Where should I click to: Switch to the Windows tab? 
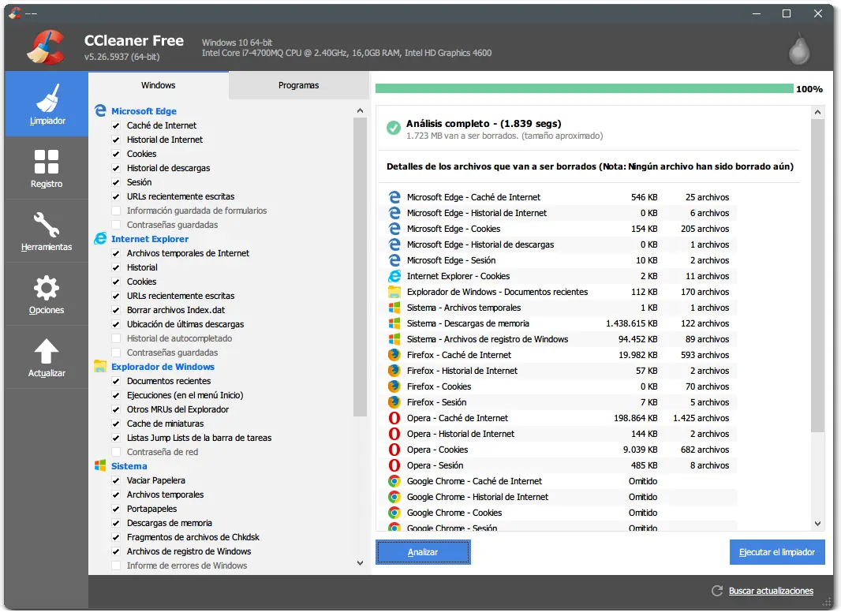(159, 85)
